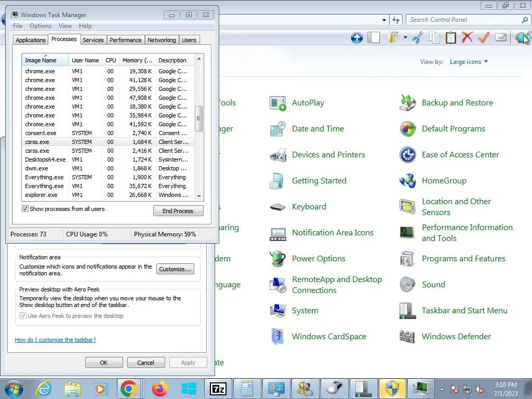
Task: Switch to Applications tab in Task Manager
Action: pyautogui.click(x=31, y=40)
